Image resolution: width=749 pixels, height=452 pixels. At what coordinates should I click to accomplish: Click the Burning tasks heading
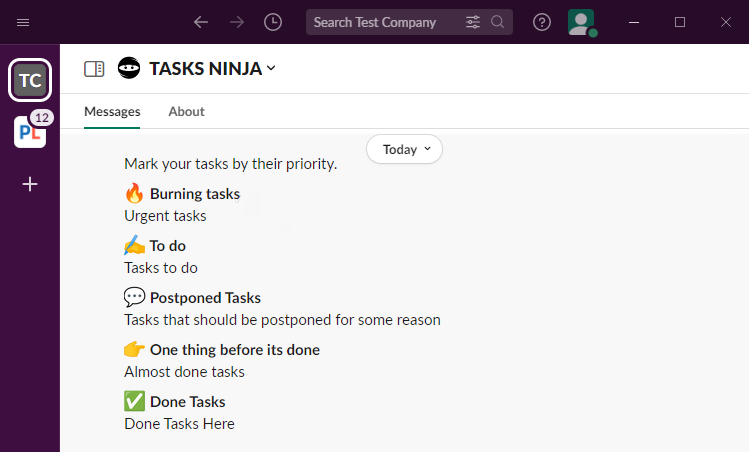click(194, 194)
